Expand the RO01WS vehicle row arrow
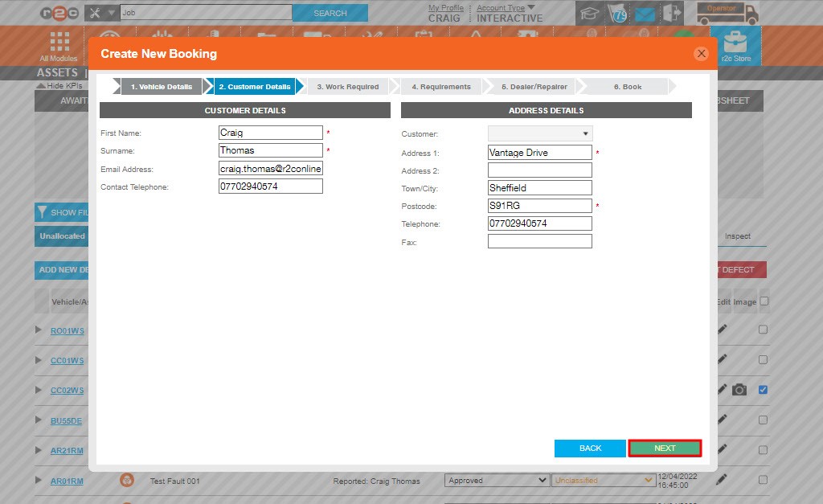The height and width of the screenshot is (504, 823). pyautogui.click(x=37, y=330)
